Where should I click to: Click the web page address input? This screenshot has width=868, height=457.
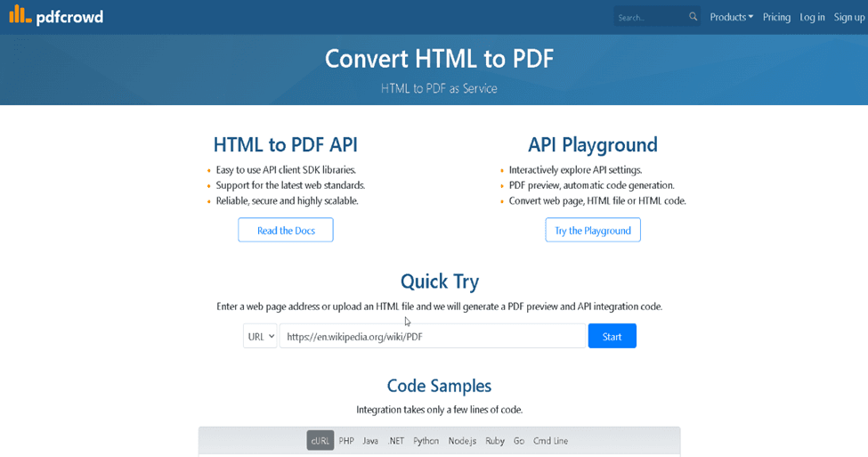(433, 336)
